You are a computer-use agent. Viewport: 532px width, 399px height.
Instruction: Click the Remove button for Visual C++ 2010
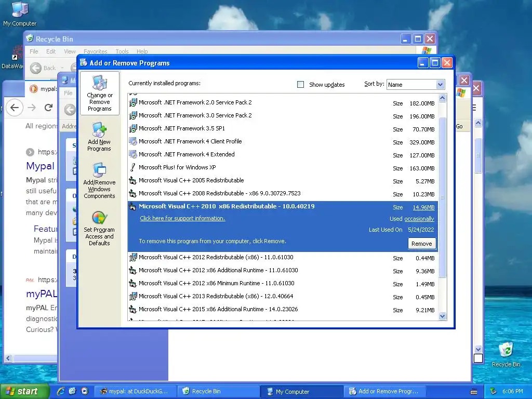(422, 244)
